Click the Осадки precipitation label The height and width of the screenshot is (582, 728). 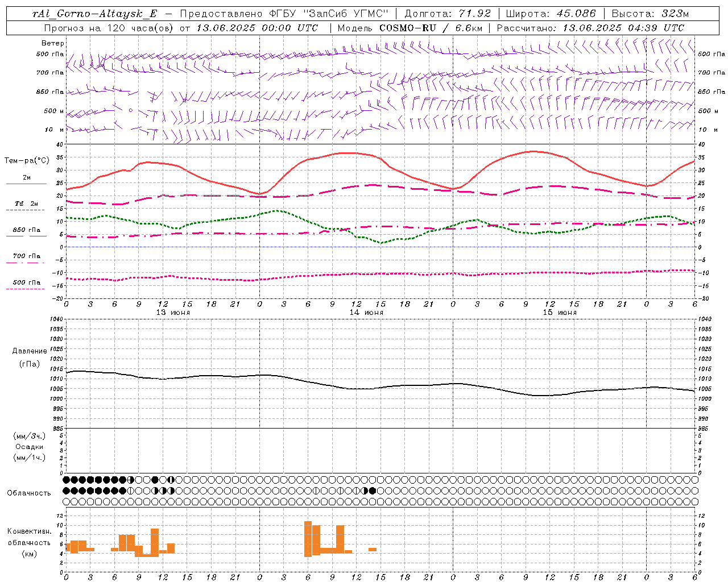coord(30,447)
